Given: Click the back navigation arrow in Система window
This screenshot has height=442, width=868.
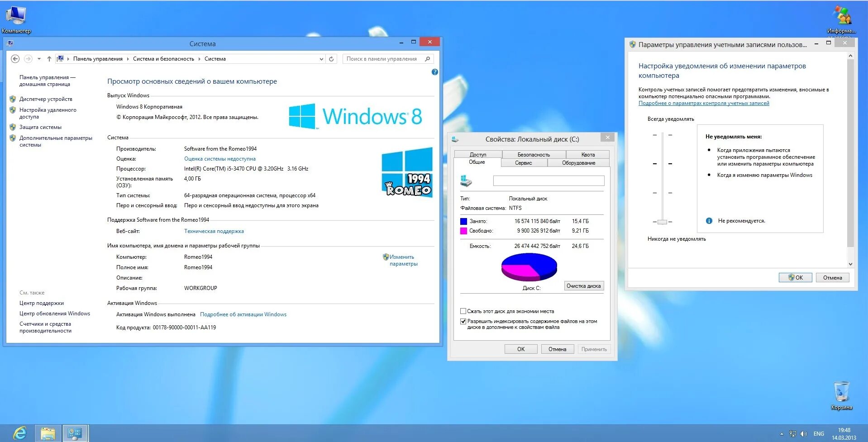Looking at the screenshot, I should click(x=16, y=58).
